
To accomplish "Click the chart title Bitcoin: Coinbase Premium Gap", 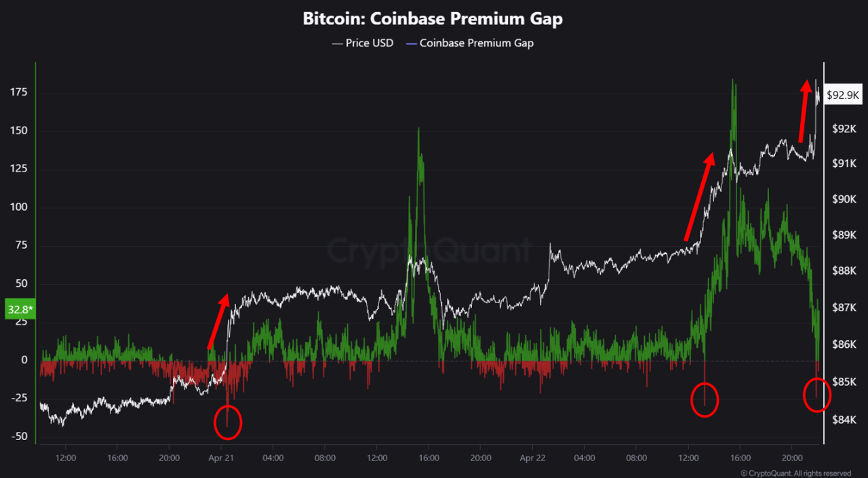I will (433, 19).
